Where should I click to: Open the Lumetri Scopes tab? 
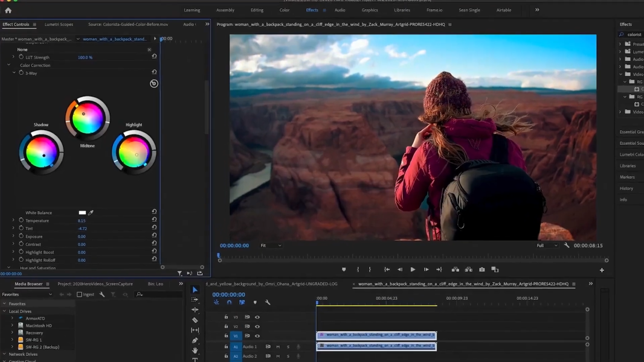point(59,24)
